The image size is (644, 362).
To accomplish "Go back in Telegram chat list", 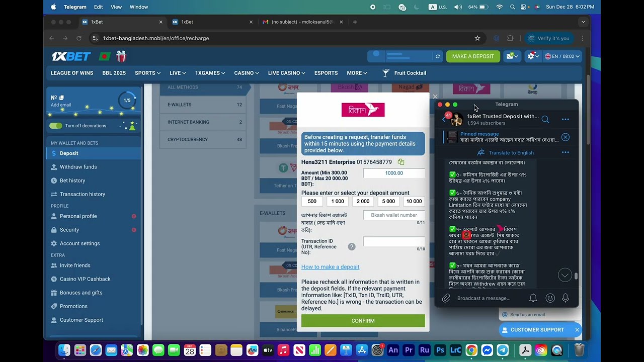I will [x=444, y=119].
